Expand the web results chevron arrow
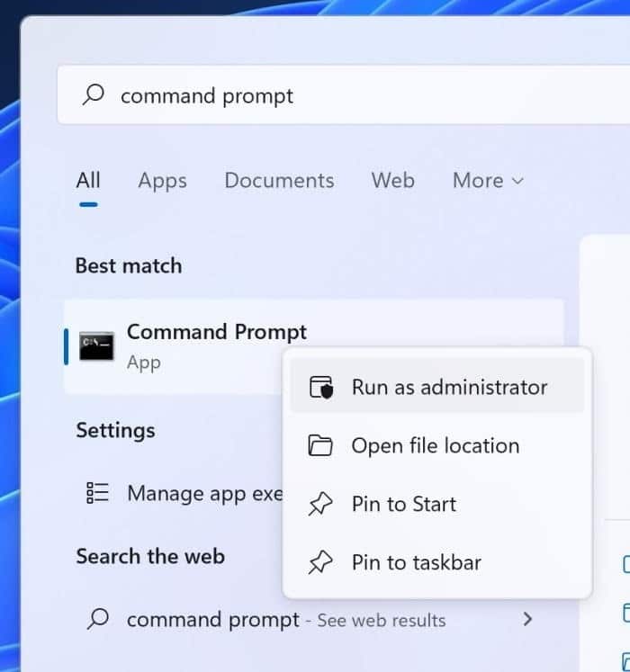630x672 pixels. coord(528,619)
